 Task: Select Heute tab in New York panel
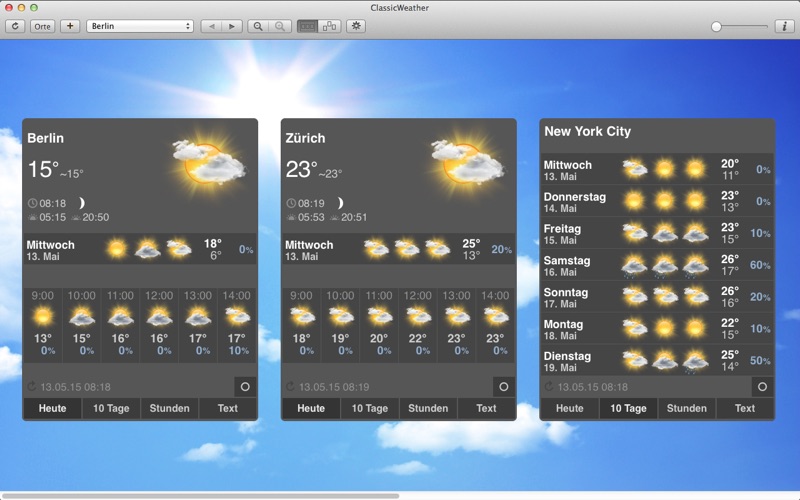click(x=570, y=408)
